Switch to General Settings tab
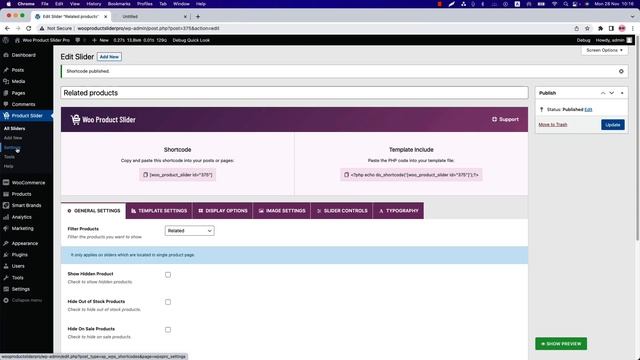640x360 pixels. (x=93, y=211)
